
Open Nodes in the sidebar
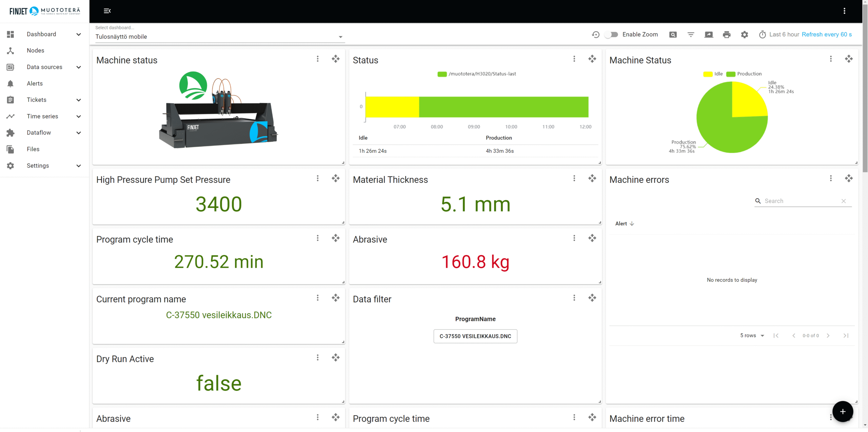click(35, 51)
